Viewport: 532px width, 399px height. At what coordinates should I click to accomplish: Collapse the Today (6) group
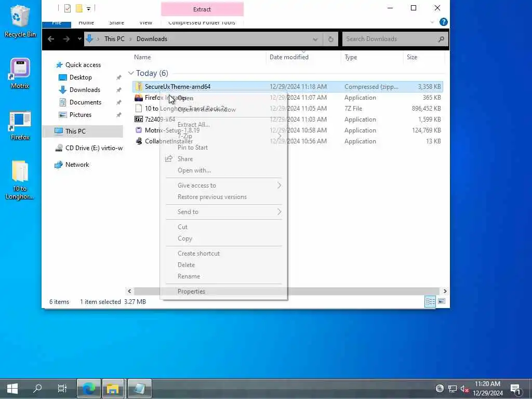[x=131, y=73]
